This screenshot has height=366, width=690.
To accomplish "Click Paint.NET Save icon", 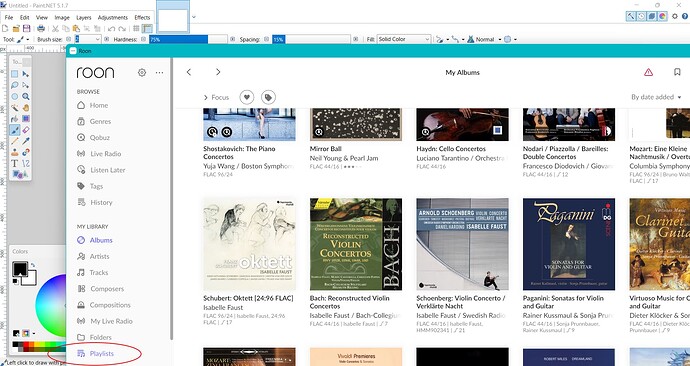I will point(26,29).
